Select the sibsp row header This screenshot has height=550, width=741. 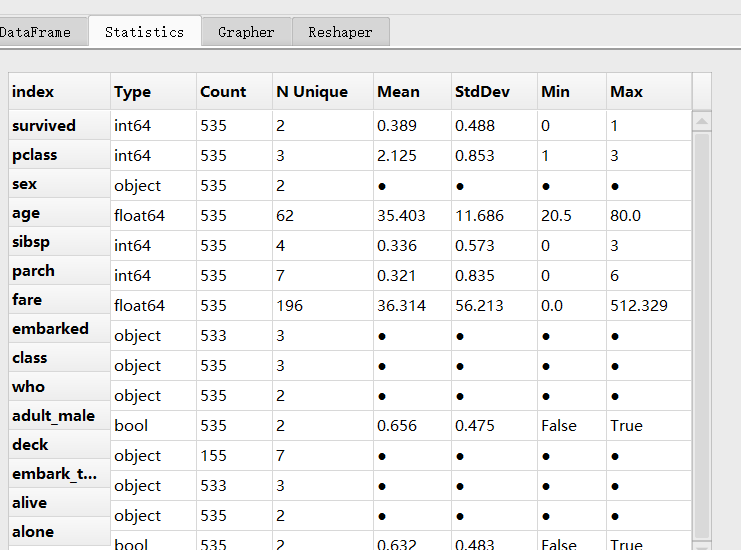pyautogui.click(x=60, y=242)
